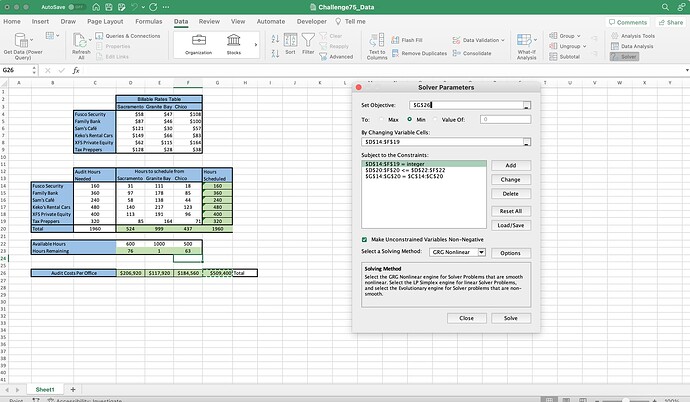Switch to the Home tab
Viewport: 690px width, 402px height.
click(12, 22)
